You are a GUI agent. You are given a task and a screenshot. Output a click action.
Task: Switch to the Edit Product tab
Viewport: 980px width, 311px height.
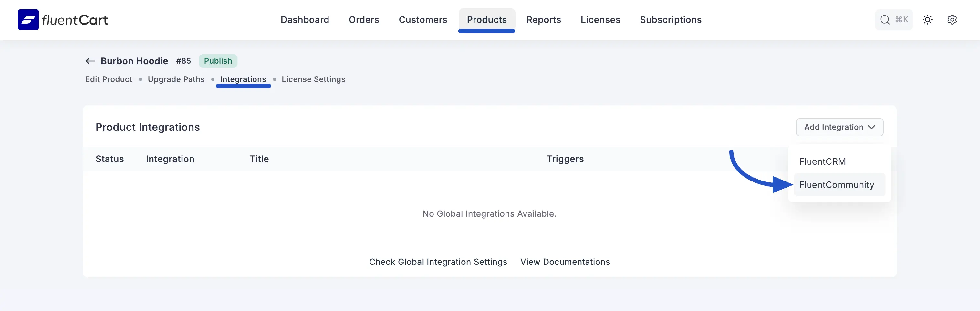coord(109,79)
